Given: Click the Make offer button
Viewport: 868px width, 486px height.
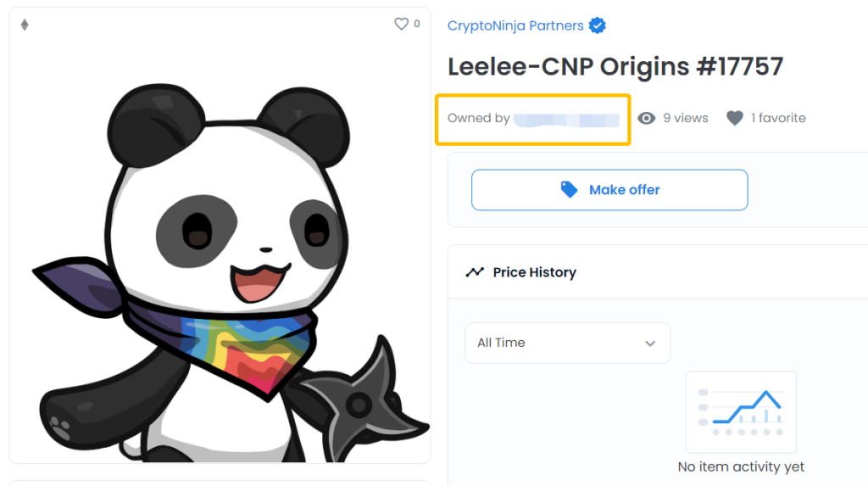Looking at the screenshot, I should pos(609,190).
